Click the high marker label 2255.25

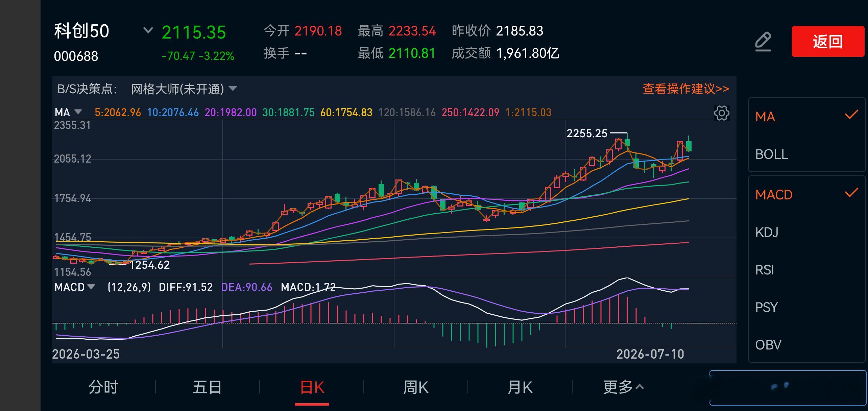tap(587, 133)
